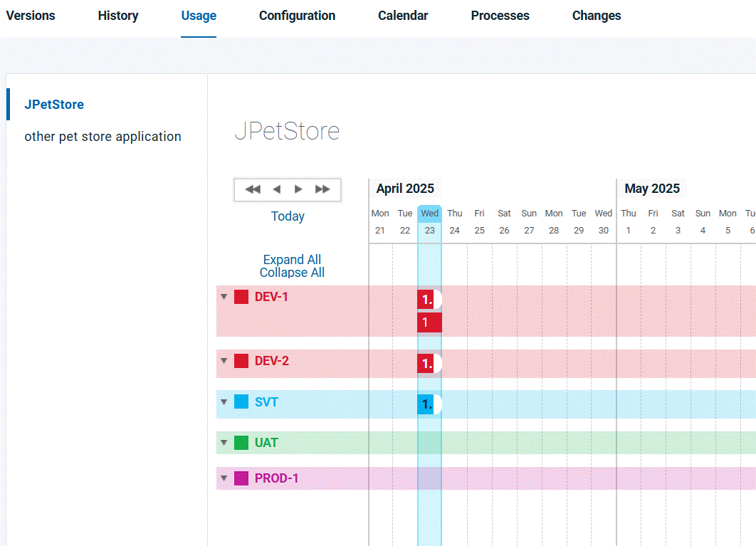The height and width of the screenshot is (546, 756).
Task: Click the red square icon beside DEV-2
Action: pos(242,361)
